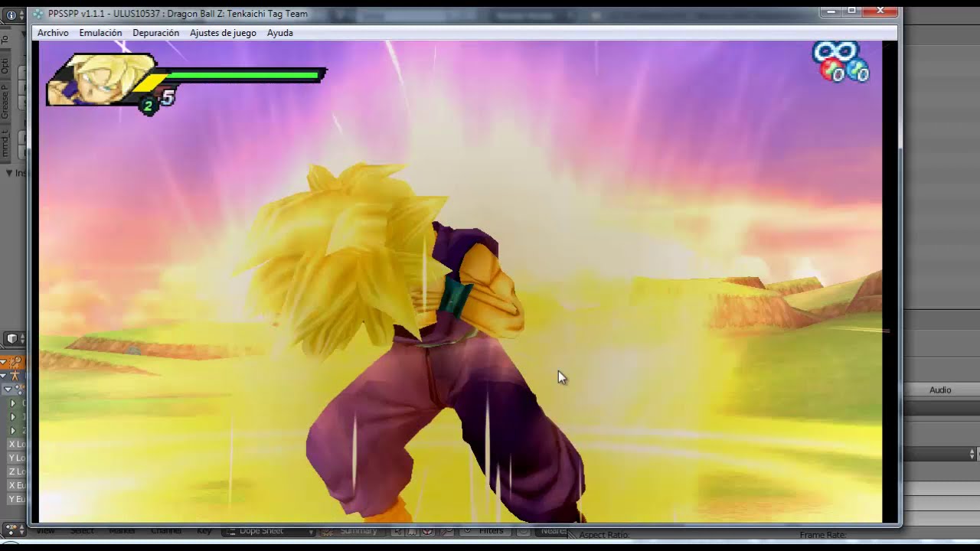Viewport: 980px width, 551px height.
Task: Expand the second bone group arrow in dope sheet
Action: click(12, 417)
